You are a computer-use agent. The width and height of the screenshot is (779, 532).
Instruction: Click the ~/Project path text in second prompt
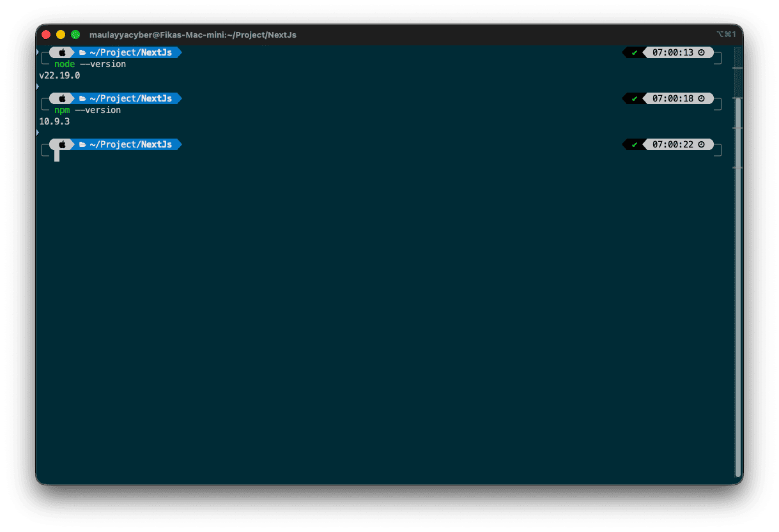tap(117, 98)
